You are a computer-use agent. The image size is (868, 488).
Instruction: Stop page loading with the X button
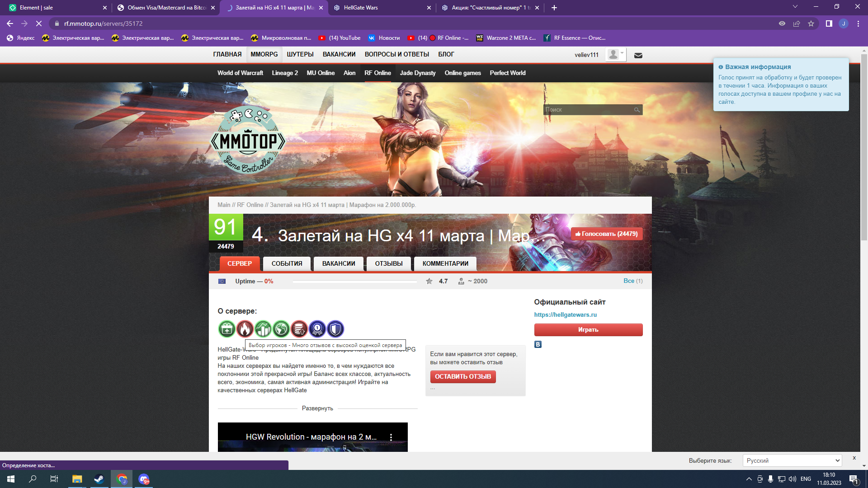pos(39,23)
